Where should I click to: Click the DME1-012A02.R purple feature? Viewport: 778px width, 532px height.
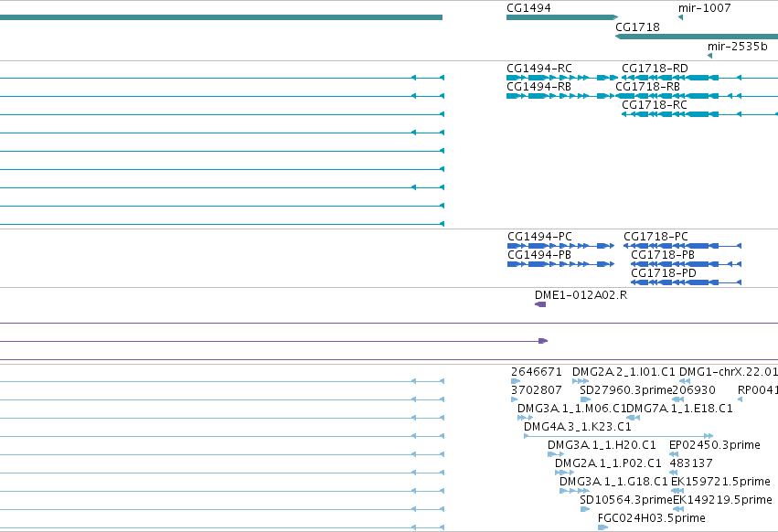540,304
